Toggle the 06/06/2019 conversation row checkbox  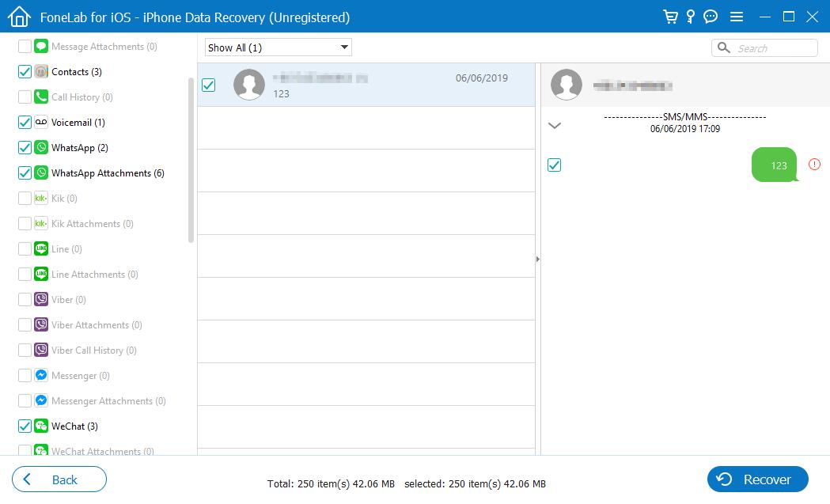[x=209, y=85]
